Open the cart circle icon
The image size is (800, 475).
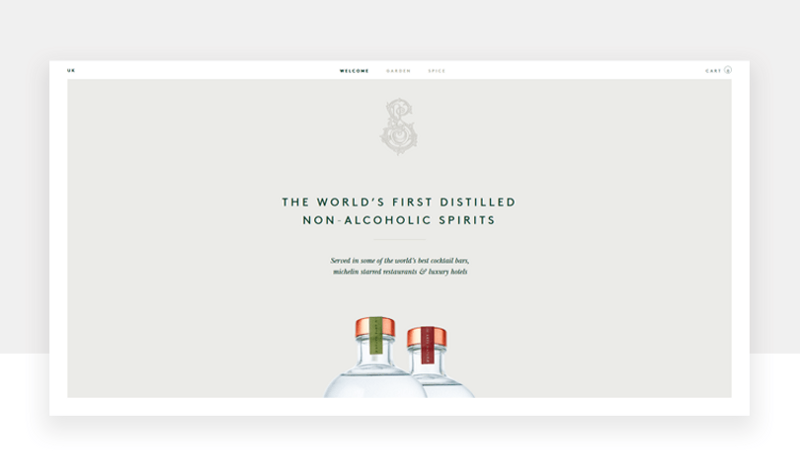click(728, 70)
